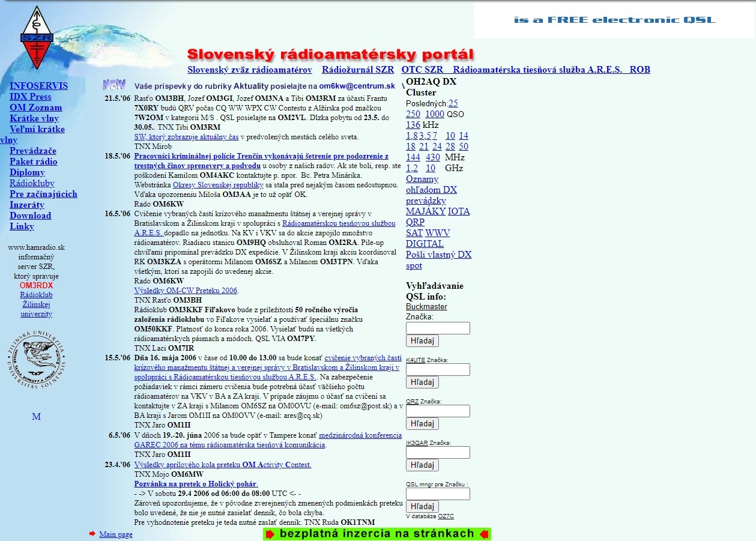Focus the K4UTE Značka input field
The width and height of the screenshot is (756, 541).
(438, 369)
